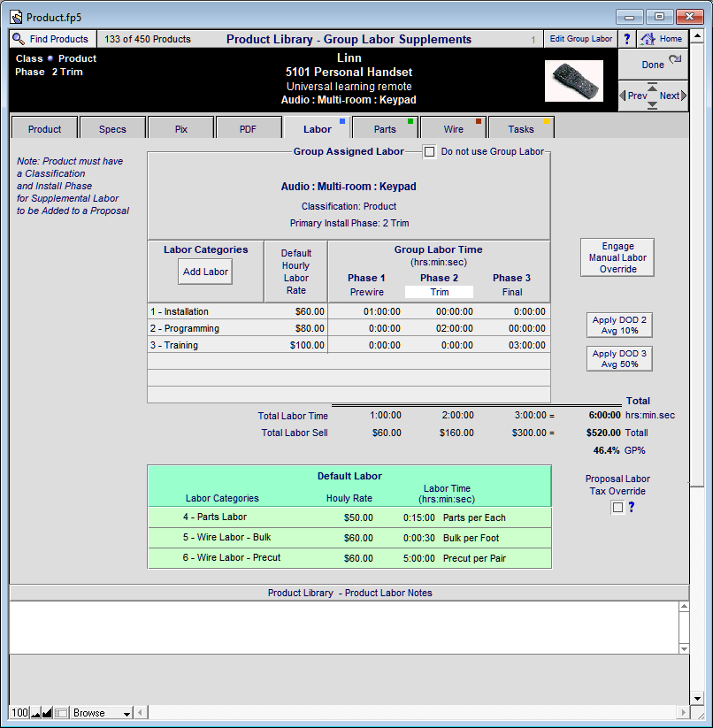Select the 1 - Installation labor row
Screen dimensions: 713x728
pos(349,311)
